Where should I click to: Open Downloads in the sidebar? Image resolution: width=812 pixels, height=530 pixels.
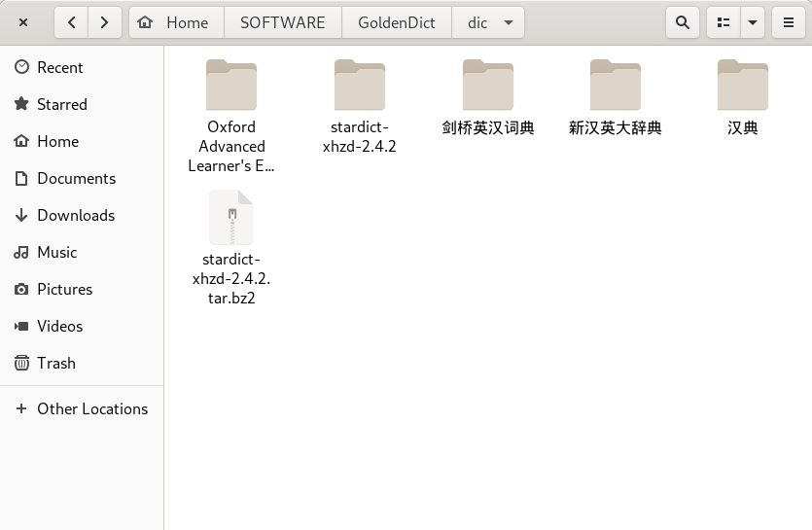coord(82,215)
